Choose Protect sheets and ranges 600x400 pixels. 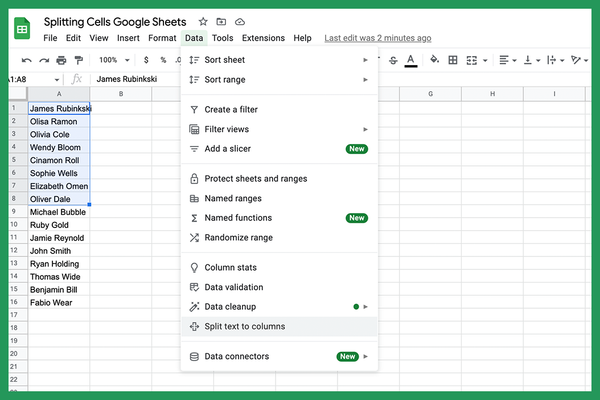click(x=279, y=179)
